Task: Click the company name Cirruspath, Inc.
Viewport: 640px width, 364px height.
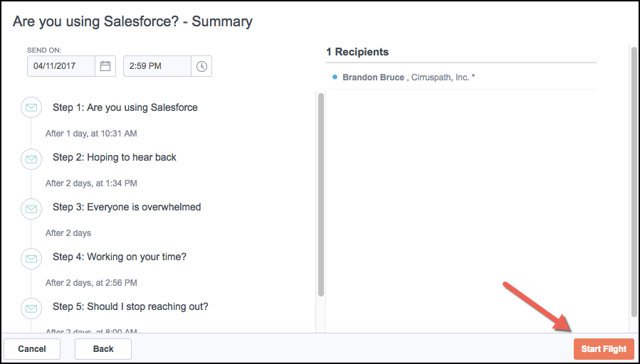Action: click(440, 77)
